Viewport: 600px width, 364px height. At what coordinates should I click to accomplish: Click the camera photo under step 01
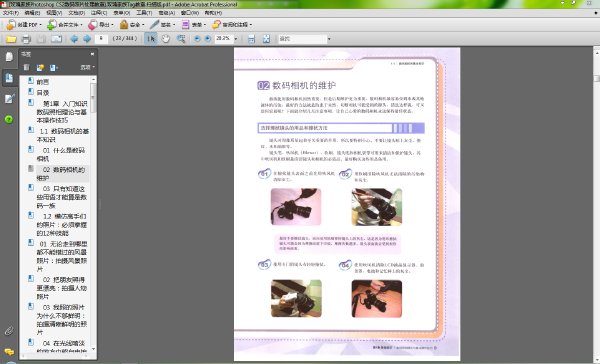(x=296, y=207)
